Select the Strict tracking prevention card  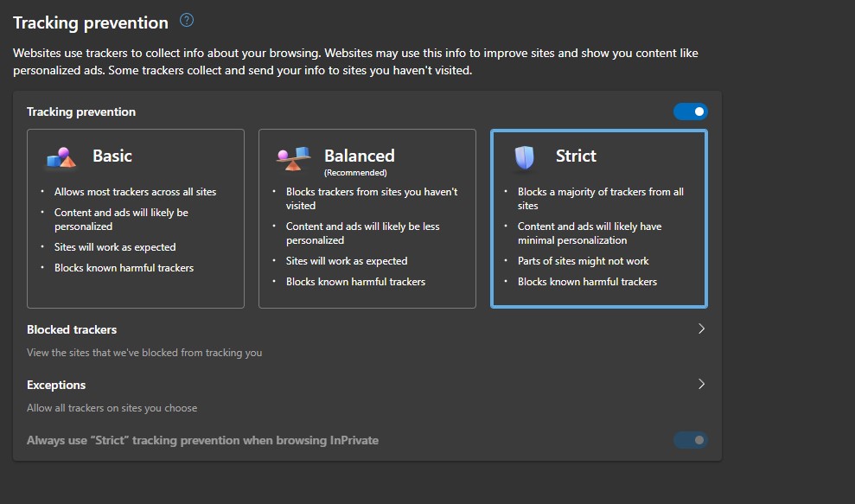point(599,219)
